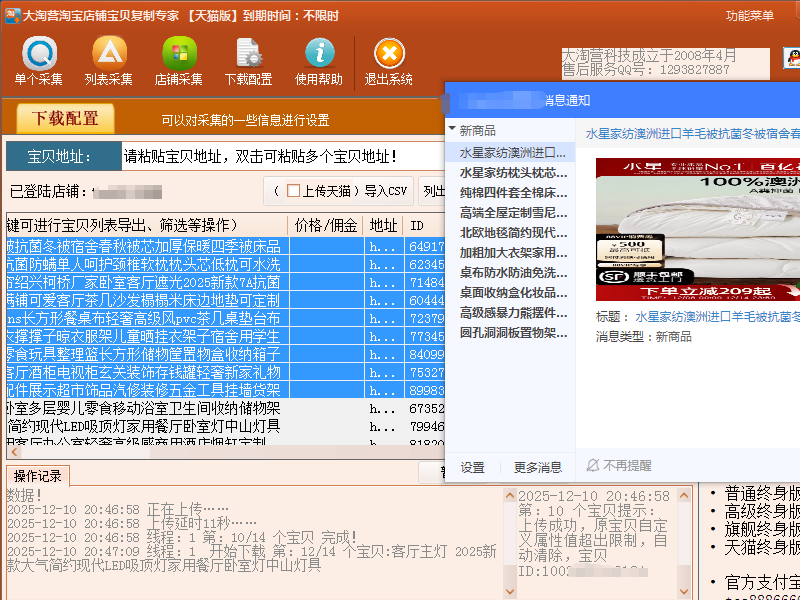
Task: Select 纯棉四件套全棉床 notification item
Action: coord(513,192)
